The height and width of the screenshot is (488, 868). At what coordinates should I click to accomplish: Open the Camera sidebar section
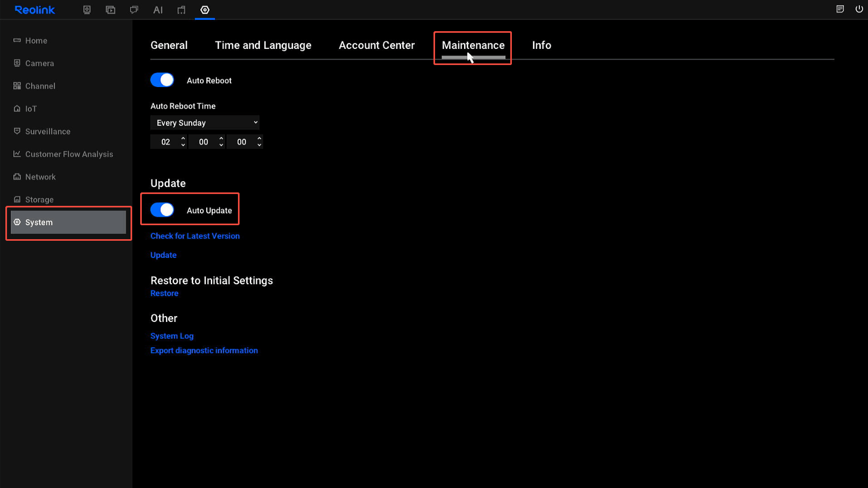coord(39,63)
